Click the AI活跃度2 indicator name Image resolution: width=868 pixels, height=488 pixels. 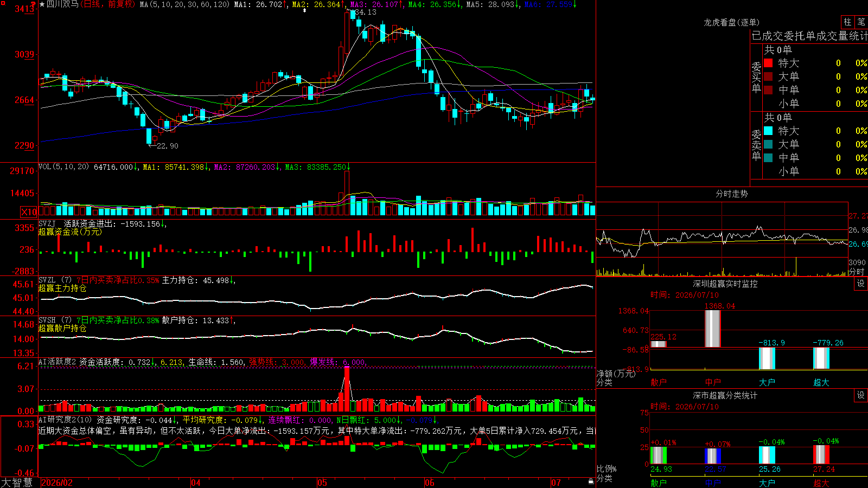click(x=58, y=362)
